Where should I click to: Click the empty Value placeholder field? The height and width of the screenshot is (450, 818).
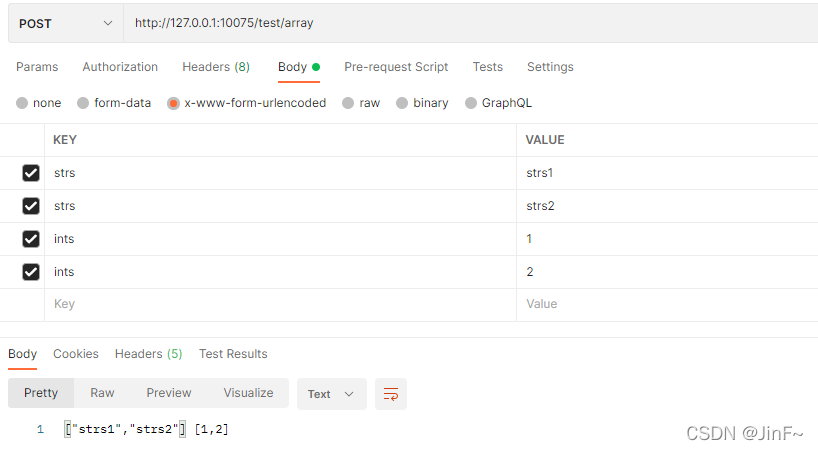pos(667,304)
